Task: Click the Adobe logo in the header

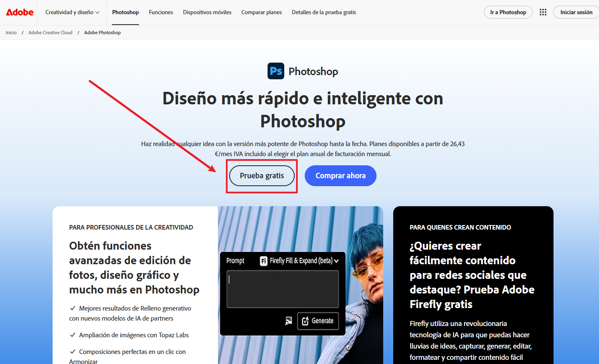Action: coord(19,12)
